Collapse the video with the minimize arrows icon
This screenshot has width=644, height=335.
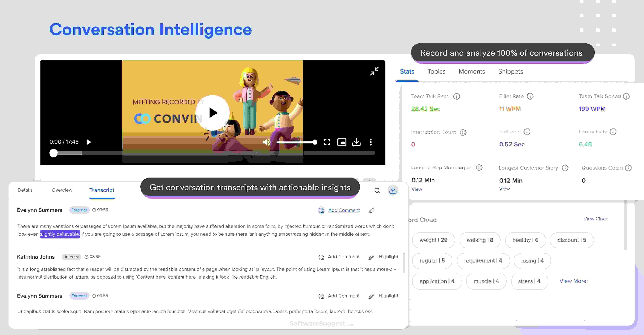coord(374,71)
